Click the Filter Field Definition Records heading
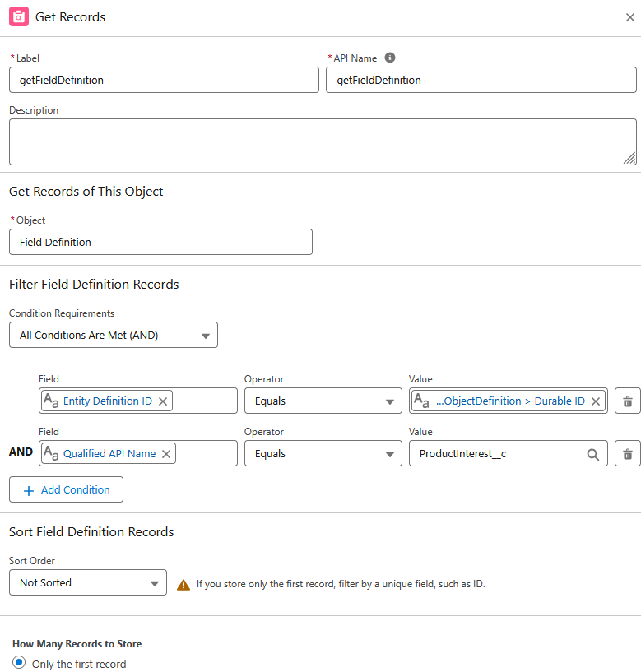The width and height of the screenshot is (641, 672). click(94, 284)
